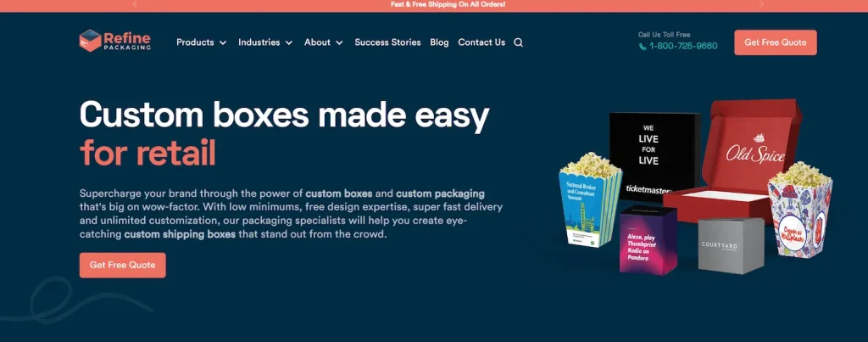Click the Custom boxes made easy headline
This screenshot has height=342, width=868.
click(285, 115)
